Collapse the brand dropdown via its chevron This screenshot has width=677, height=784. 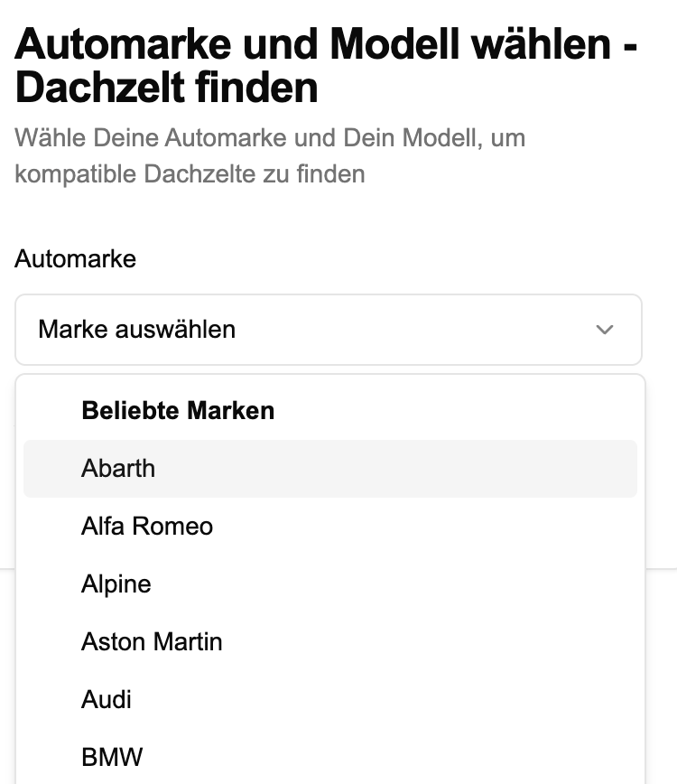[x=605, y=330]
